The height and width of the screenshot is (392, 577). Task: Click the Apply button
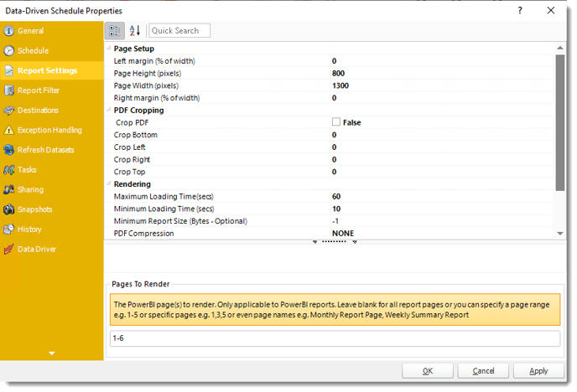(538, 371)
